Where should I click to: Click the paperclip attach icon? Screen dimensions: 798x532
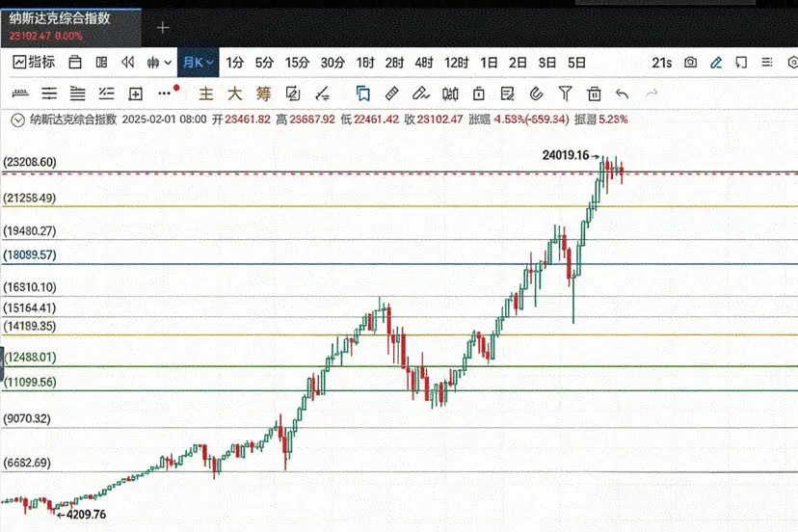click(536, 93)
